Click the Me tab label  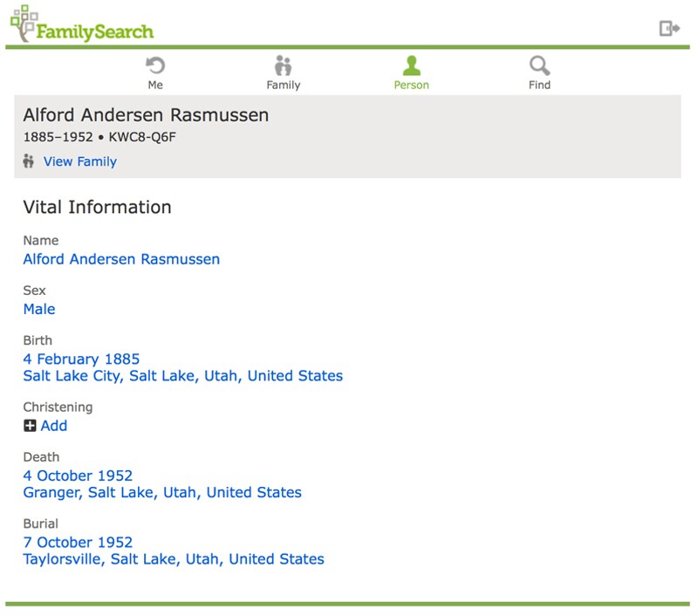pos(155,85)
